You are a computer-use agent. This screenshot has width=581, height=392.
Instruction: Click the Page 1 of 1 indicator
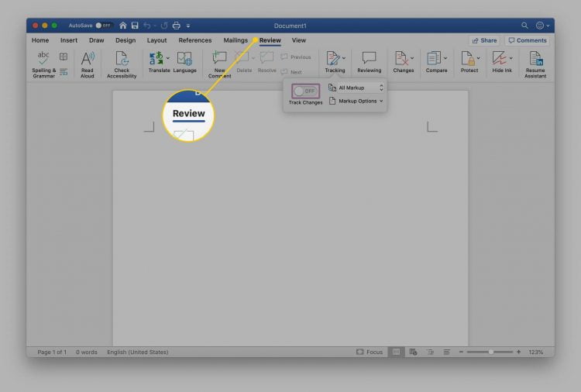click(x=52, y=352)
